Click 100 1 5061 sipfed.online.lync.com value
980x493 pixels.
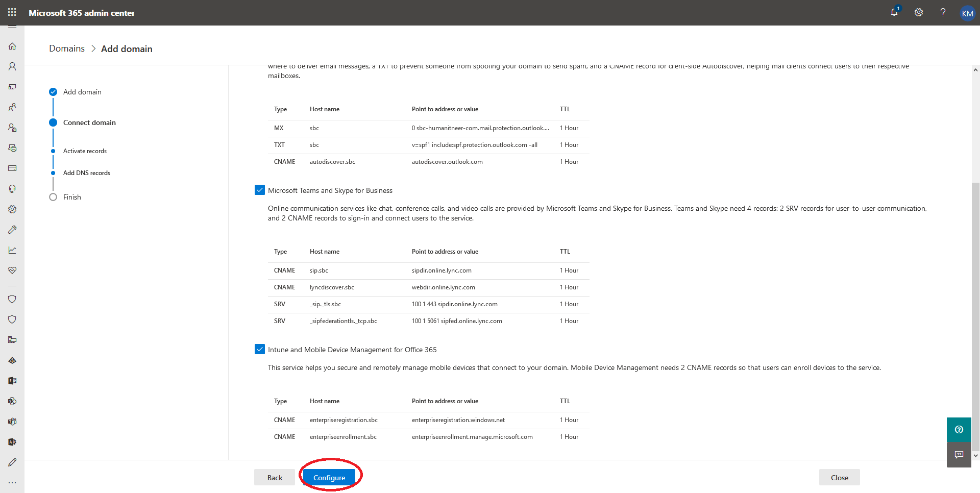[x=457, y=321]
